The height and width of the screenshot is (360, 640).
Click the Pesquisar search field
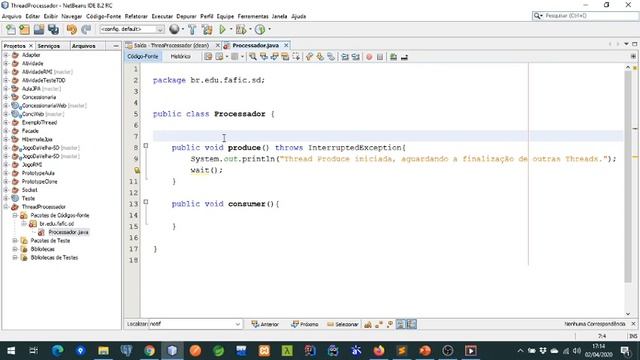point(585,16)
